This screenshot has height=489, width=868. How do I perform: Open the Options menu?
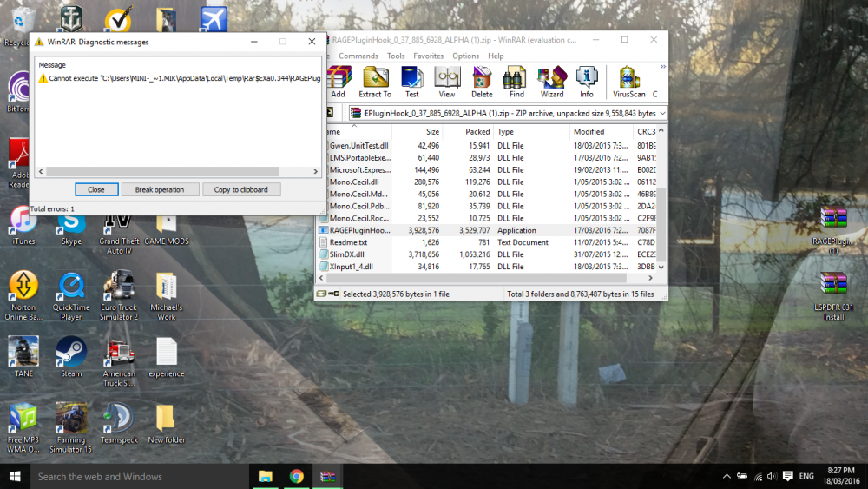tap(465, 56)
